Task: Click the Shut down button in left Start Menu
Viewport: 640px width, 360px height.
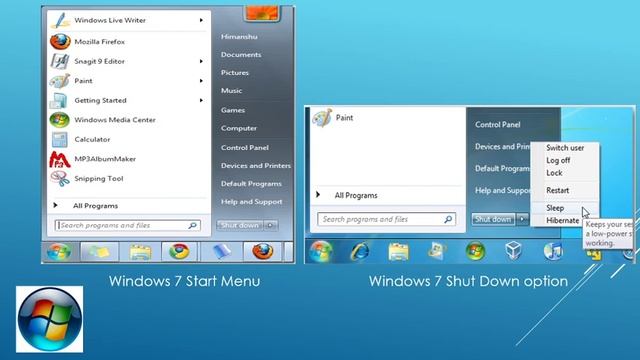Action: [x=240, y=225]
